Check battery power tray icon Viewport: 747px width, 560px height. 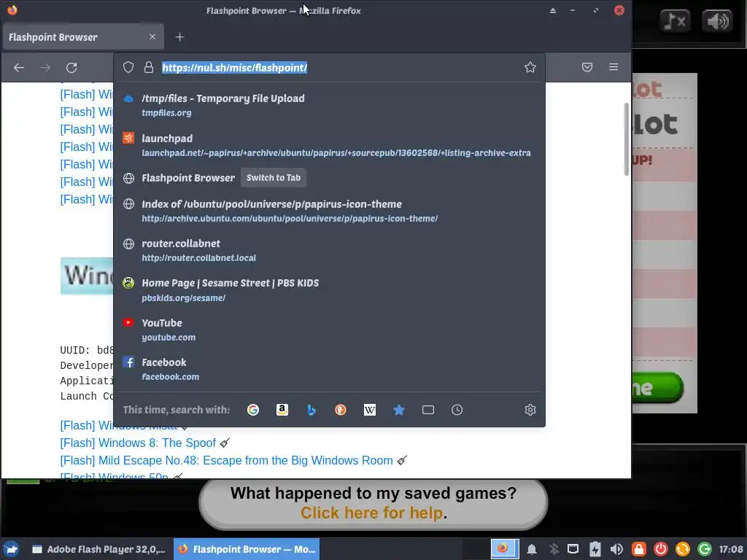(595, 549)
